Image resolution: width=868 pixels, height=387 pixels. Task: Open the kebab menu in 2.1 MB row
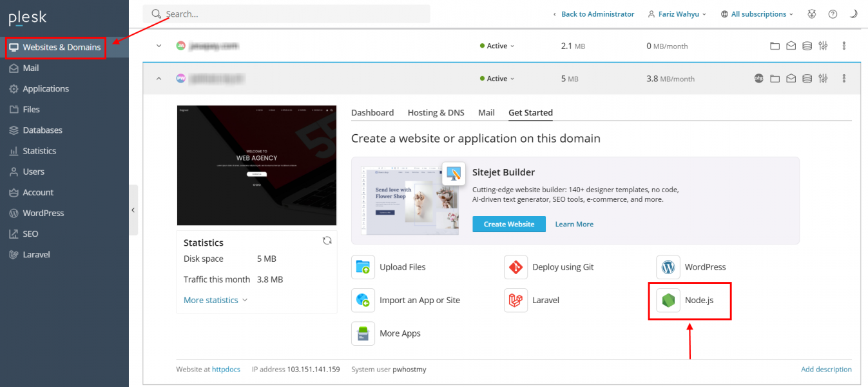tap(844, 46)
